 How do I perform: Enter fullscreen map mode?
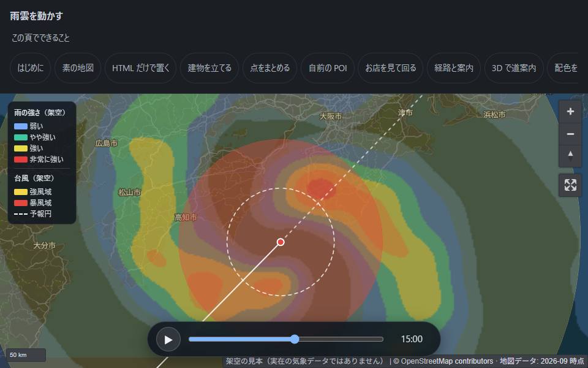[570, 185]
